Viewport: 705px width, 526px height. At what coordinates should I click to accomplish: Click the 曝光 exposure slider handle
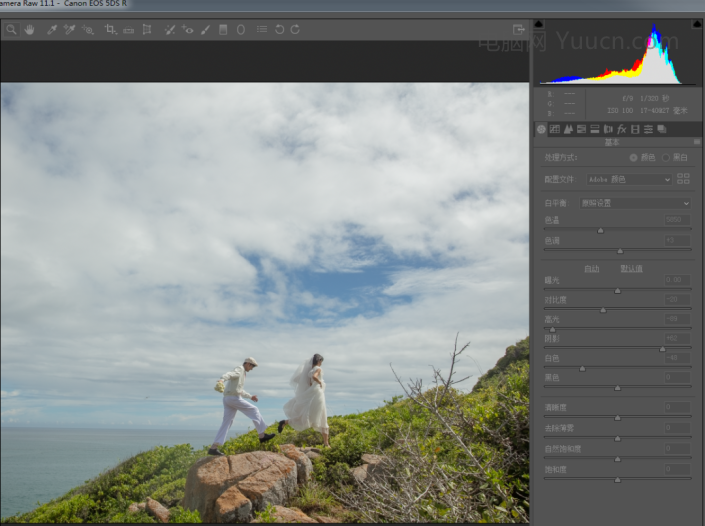pyautogui.click(x=617, y=291)
